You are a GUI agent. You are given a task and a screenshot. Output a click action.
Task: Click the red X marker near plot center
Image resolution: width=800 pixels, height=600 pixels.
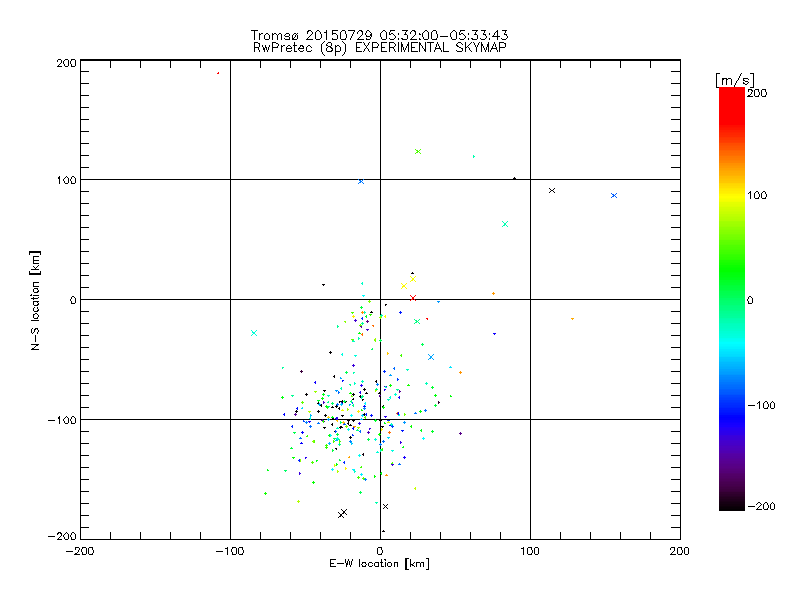413,297
